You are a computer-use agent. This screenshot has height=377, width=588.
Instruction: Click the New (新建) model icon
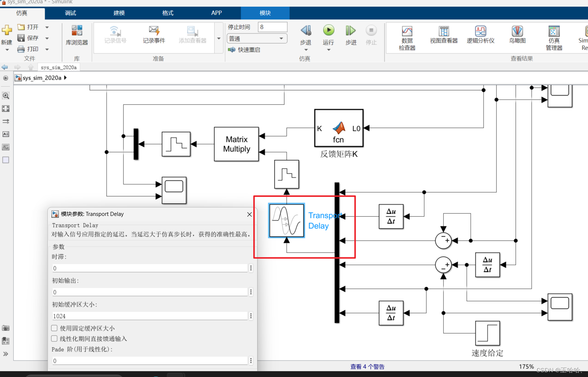point(7,30)
